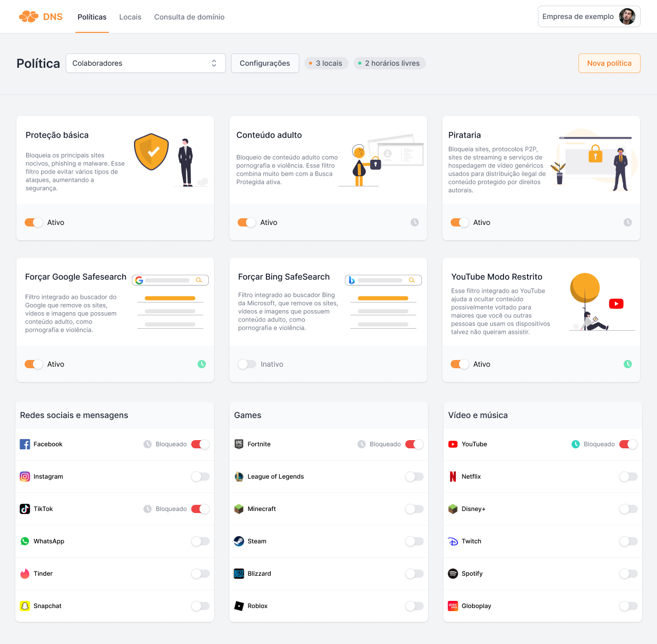Turn off Forçar Google Safesearch toggle

(34, 364)
